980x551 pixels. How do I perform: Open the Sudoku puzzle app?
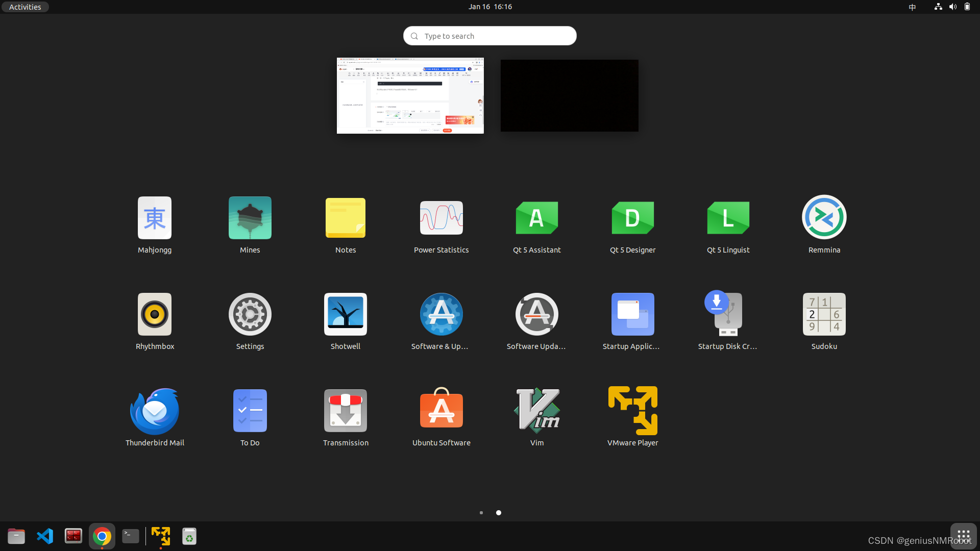pos(823,321)
